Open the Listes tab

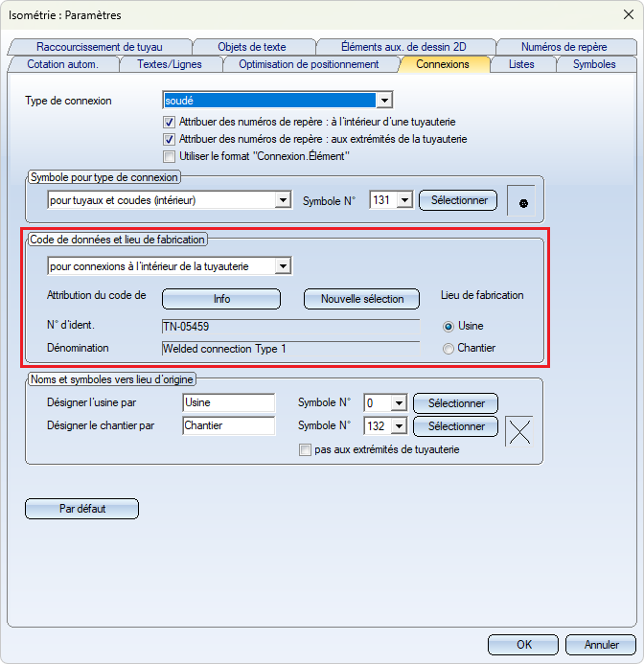point(521,64)
